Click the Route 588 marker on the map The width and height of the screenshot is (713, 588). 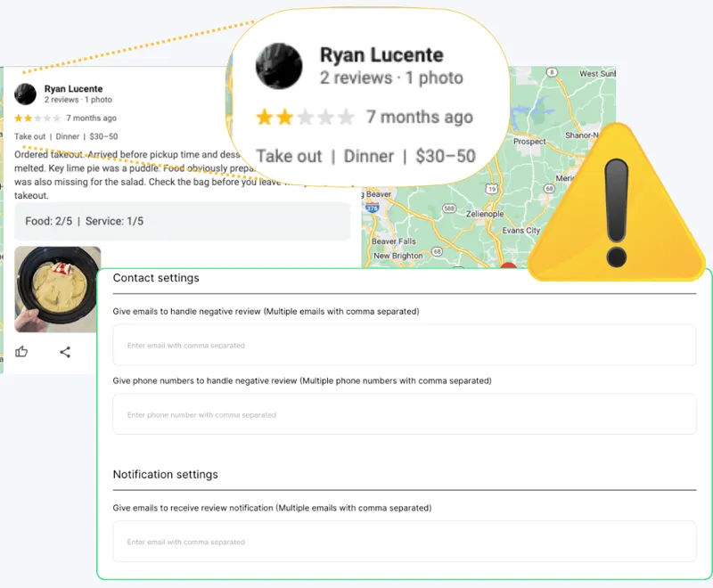(x=449, y=208)
